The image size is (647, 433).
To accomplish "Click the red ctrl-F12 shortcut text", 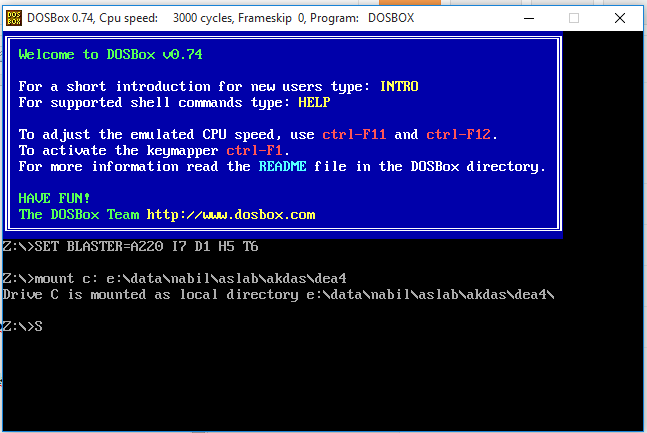I will (458, 135).
